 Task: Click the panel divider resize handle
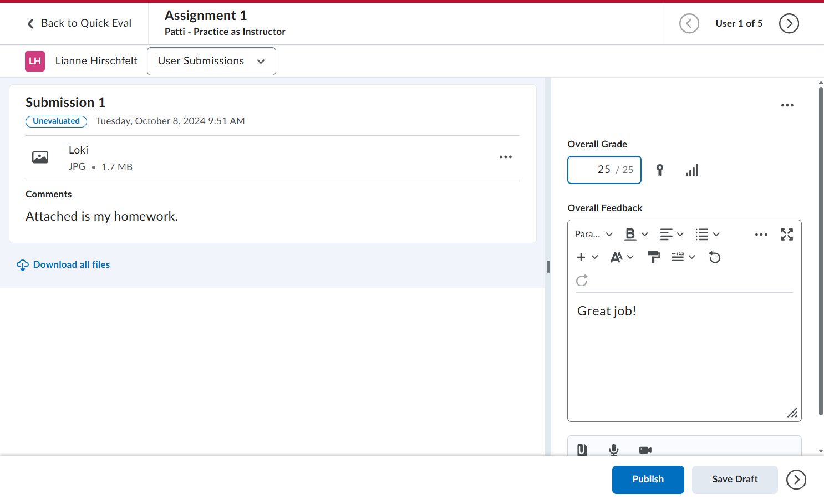[548, 267]
